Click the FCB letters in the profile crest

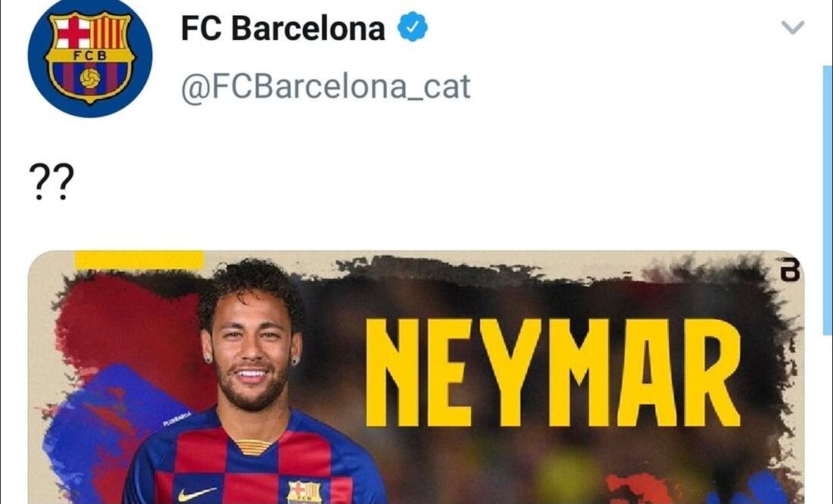point(90,55)
